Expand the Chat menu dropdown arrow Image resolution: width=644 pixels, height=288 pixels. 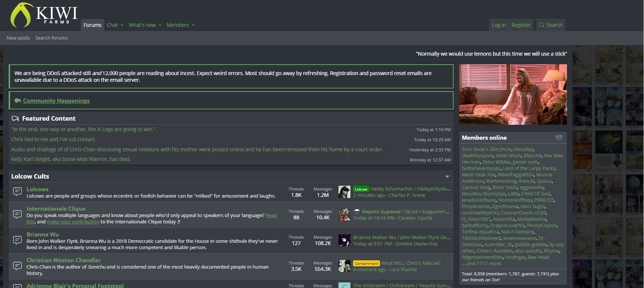click(x=122, y=25)
